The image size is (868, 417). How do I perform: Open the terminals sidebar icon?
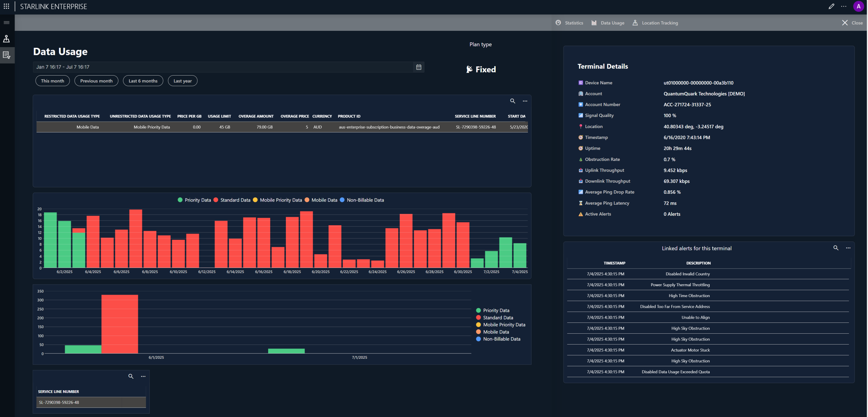6,39
